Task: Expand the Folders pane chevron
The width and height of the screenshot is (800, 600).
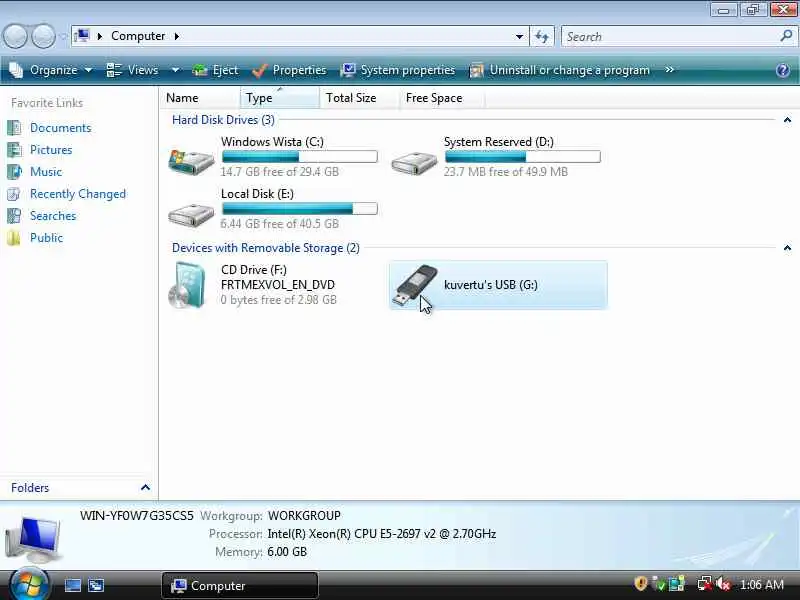Action: tap(145, 488)
